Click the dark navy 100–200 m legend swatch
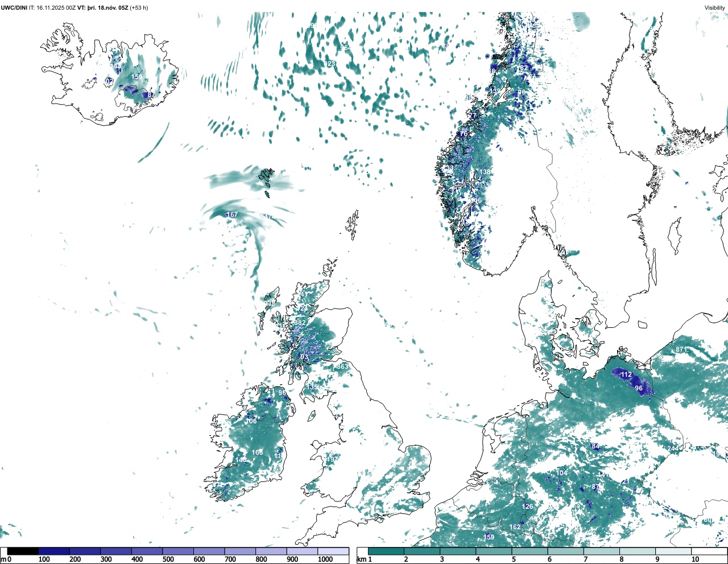 pos(54,551)
